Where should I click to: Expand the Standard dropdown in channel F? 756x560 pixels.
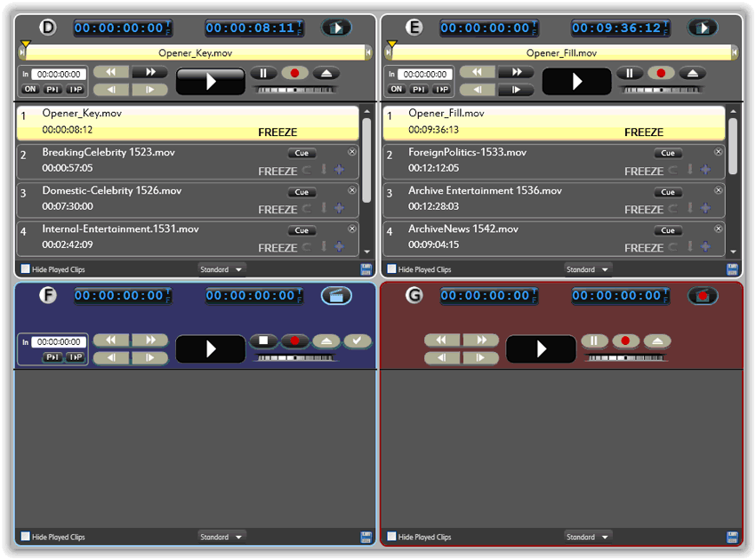pyautogui.click(x=221, y=537)
